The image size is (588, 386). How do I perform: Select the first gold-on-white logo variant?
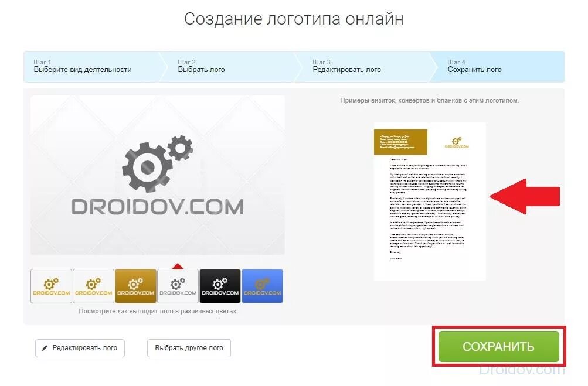point(51,286)
